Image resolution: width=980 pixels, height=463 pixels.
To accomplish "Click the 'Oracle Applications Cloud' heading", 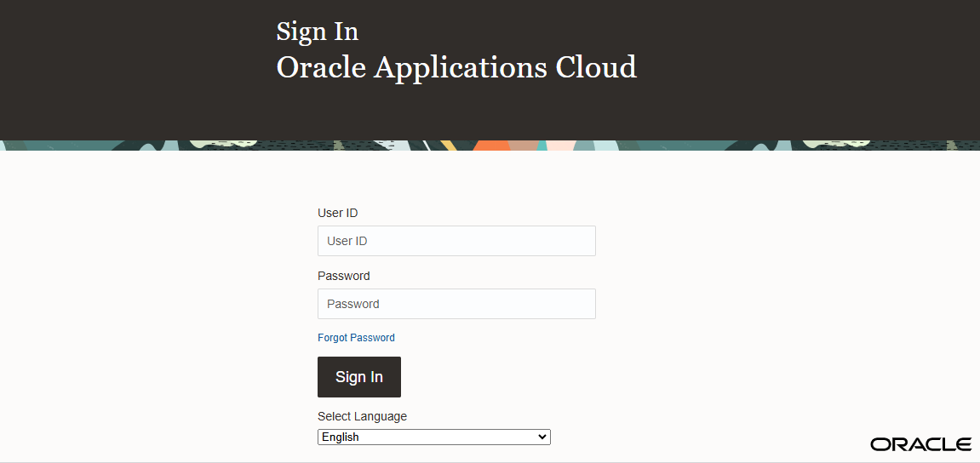I will 456,67.
